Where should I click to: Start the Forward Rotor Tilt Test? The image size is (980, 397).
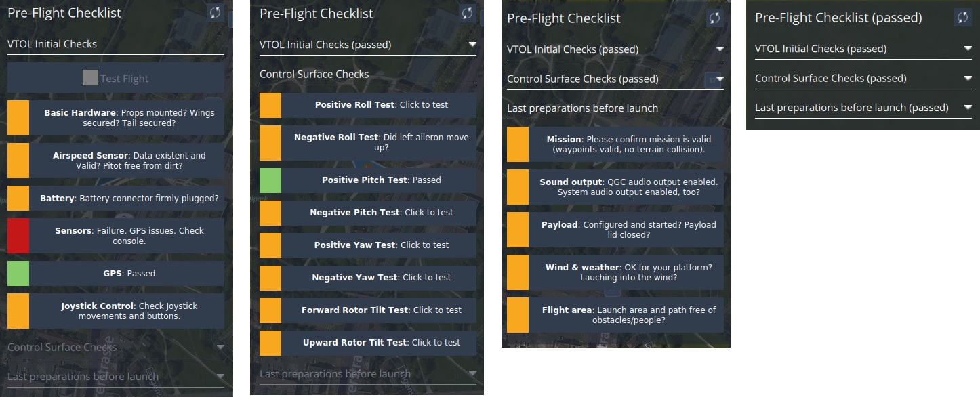pyautogui.click(x=368, y=310)
